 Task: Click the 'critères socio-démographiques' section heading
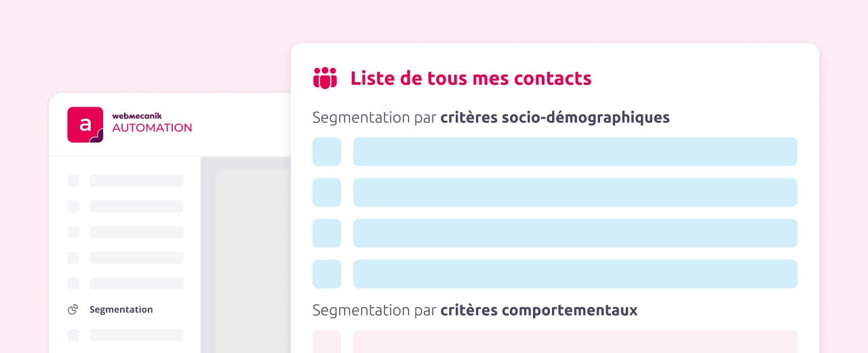490,117
